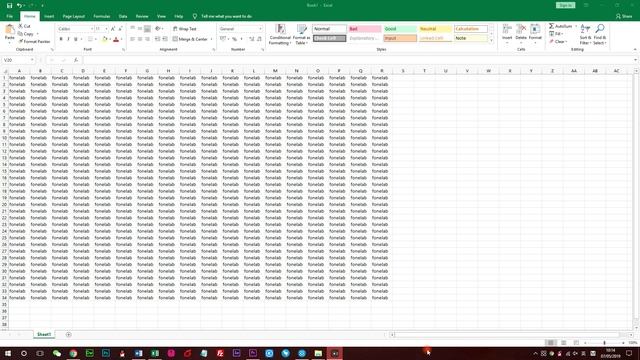
Task: Add a new sheet with plus icon
Action: click(69, 335)
